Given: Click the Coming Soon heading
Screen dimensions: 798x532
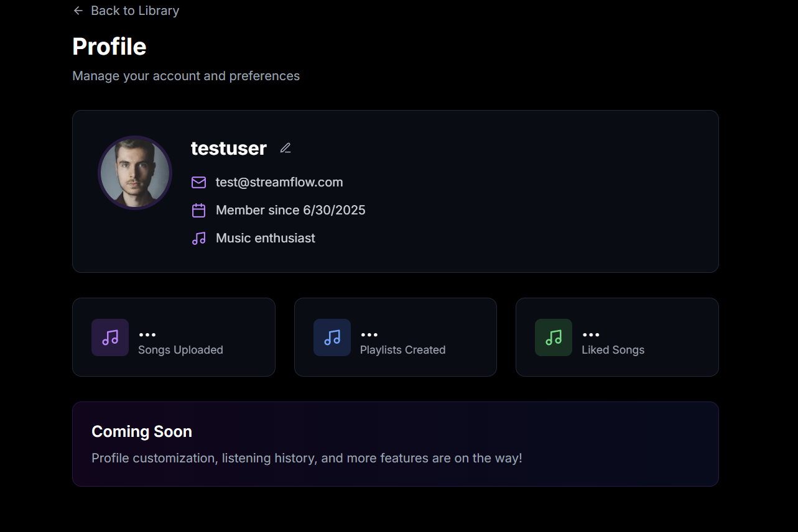Looking at the screenshot, I should click(142, 431).
